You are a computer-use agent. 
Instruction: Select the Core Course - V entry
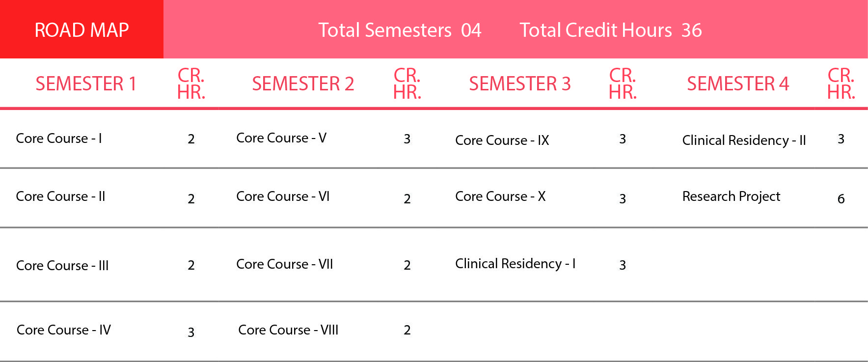(281, 138)
